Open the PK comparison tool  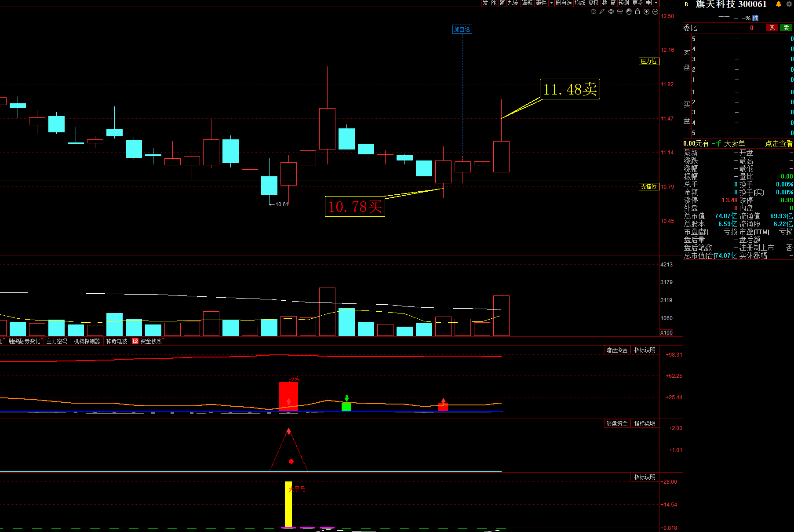click(x=494, y=3)
